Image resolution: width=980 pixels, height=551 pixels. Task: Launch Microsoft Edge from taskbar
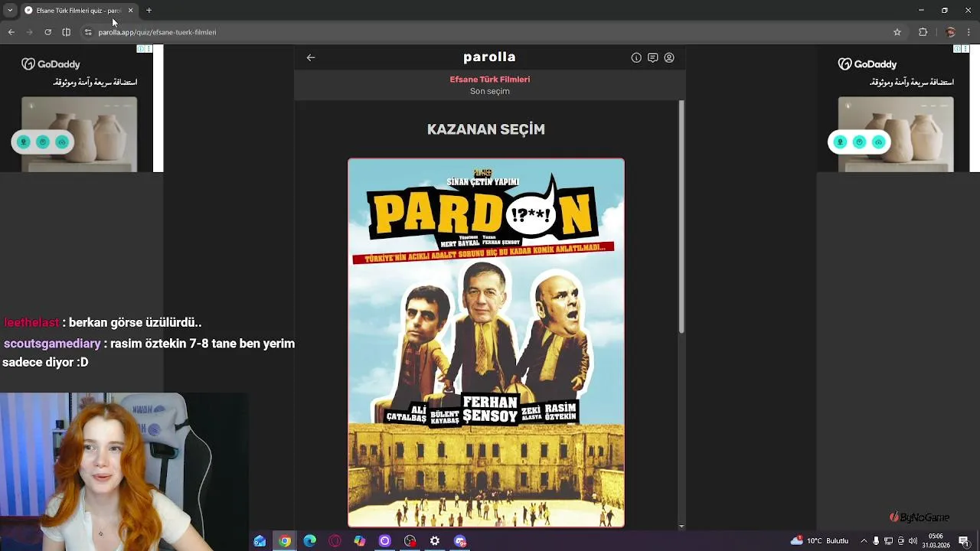[310, 541]
